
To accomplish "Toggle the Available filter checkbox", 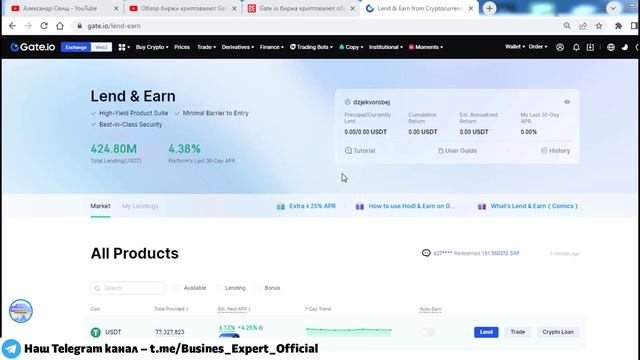I will (177, 288).
